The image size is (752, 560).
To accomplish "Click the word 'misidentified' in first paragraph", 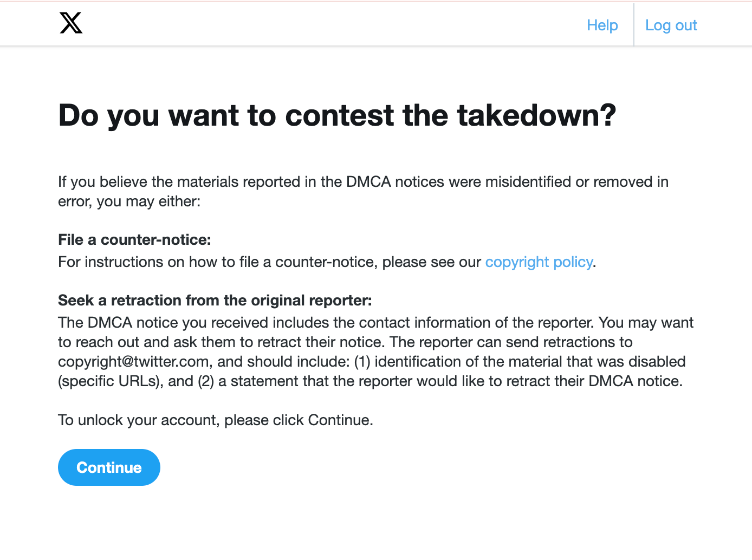I will pos(528,182).
